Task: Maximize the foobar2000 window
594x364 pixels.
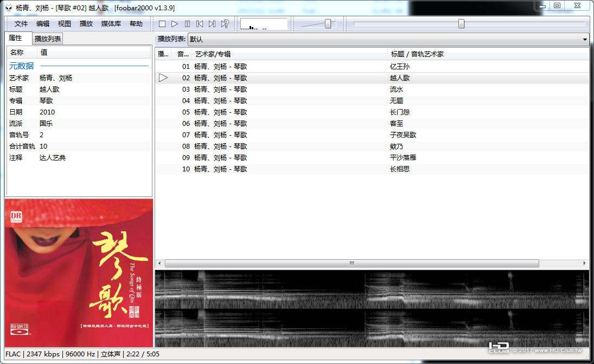Action: [x=557, y=6]
